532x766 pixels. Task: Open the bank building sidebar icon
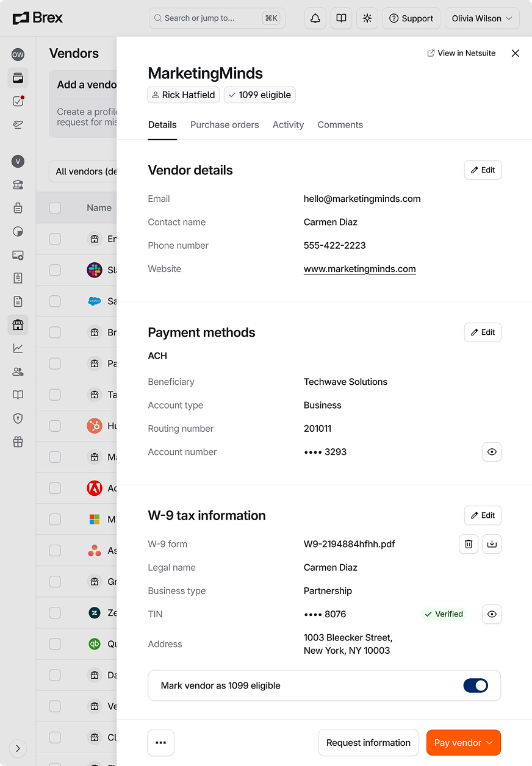[x=18, y=185]
